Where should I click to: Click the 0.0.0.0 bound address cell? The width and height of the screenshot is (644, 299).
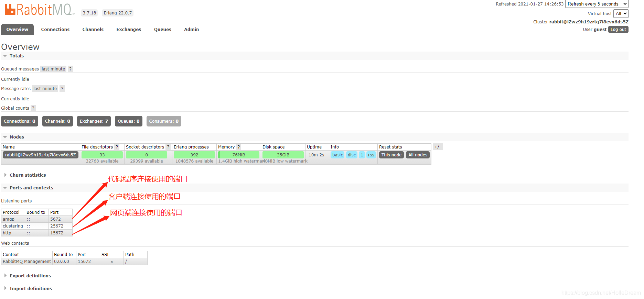pos(64,261)
